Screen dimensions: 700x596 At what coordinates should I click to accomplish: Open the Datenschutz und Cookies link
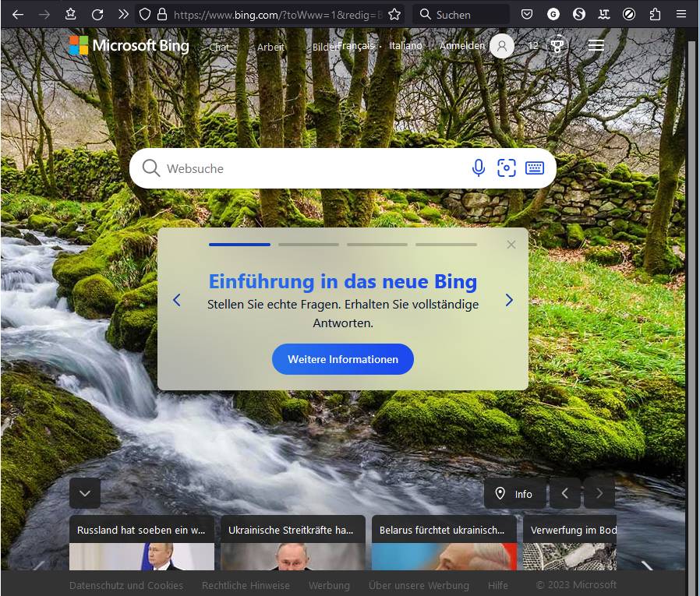click(x=126, y=585)
